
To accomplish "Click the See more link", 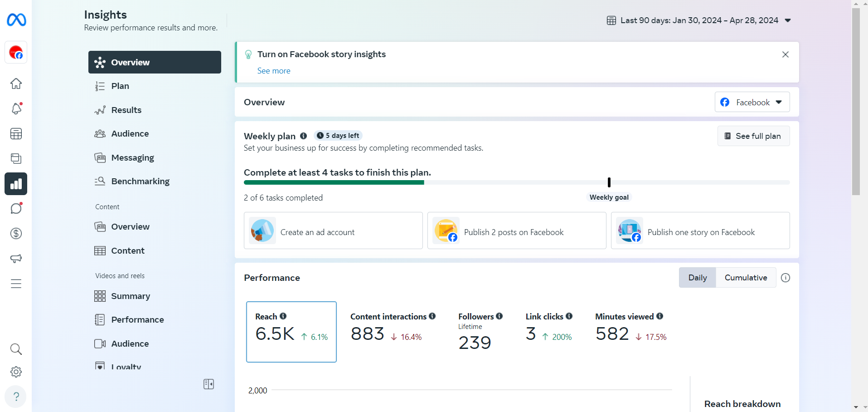I will (274, 71).
